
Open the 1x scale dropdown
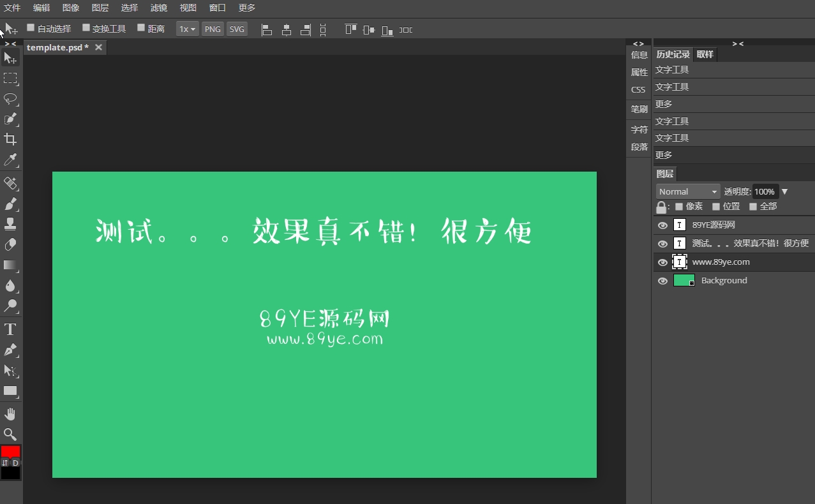[188, 29]
